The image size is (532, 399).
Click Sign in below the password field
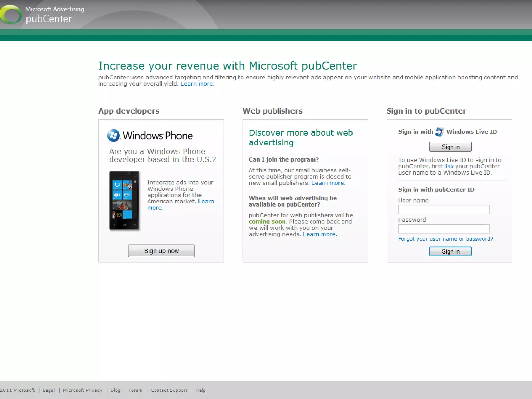(450, 251)
